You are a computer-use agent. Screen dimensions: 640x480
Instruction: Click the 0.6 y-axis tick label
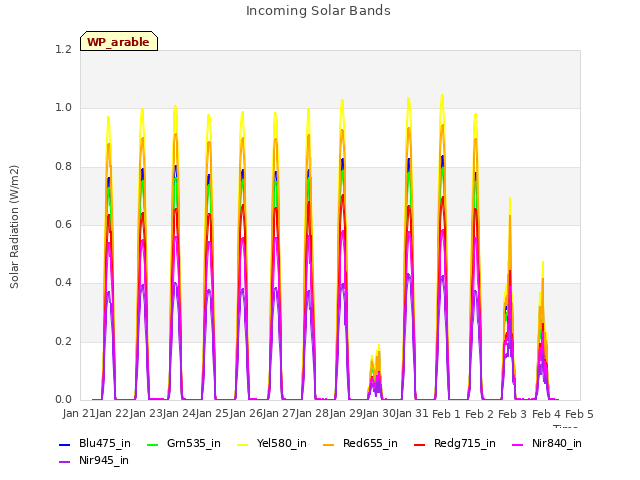64,224
